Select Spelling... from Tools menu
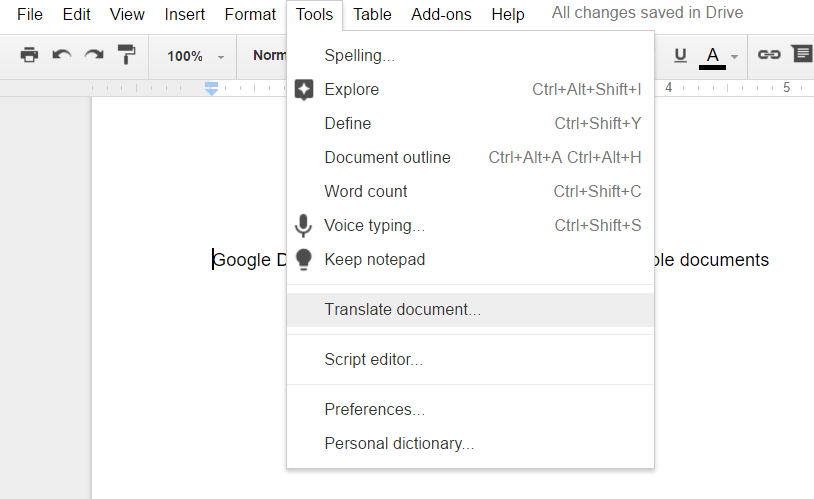 coord(470,56)
